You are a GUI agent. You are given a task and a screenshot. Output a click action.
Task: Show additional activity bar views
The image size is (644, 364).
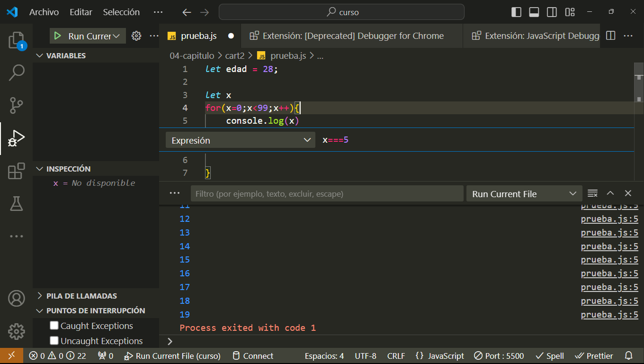click(x=17, y=236)
